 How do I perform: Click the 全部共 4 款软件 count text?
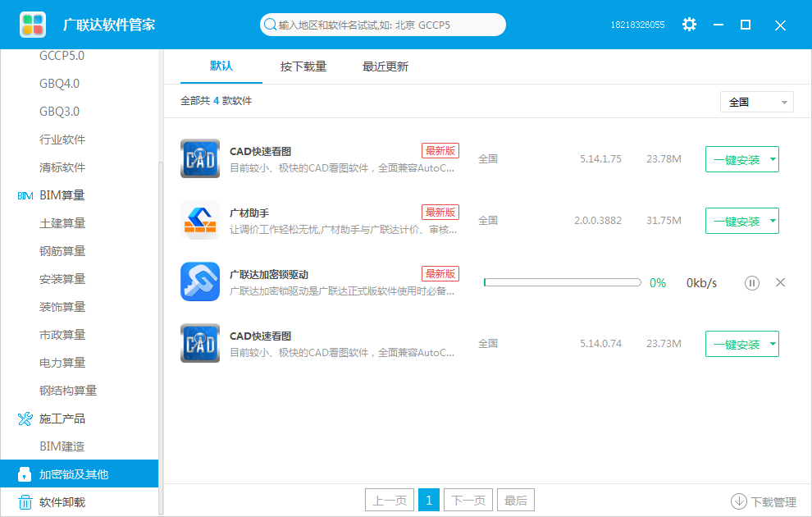coord(216,100)
